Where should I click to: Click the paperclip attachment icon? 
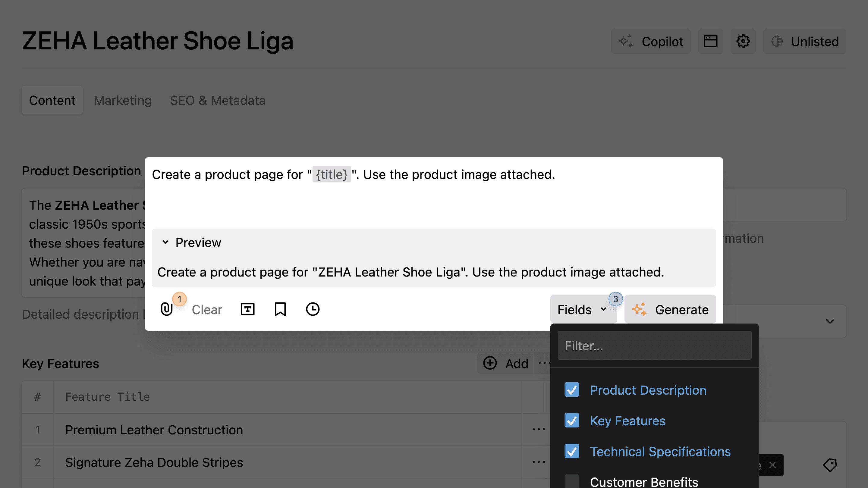(166, 309)
